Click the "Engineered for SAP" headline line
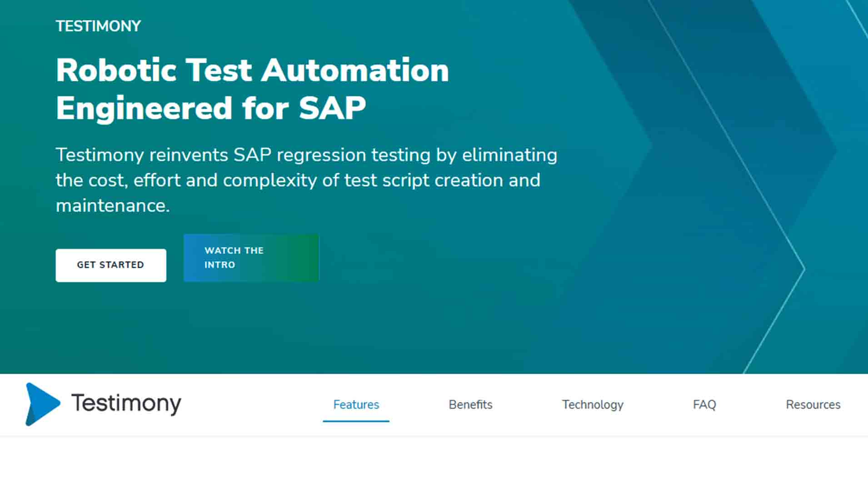Viewport: 868px width, 491px height. point(211,108)
